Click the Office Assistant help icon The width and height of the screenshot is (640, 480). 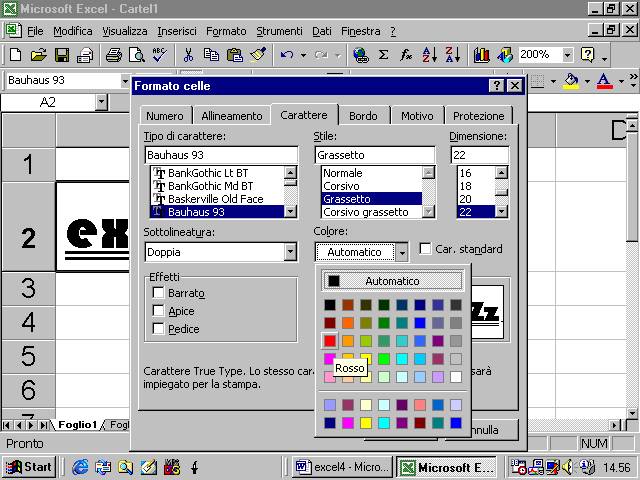(587, 54)
